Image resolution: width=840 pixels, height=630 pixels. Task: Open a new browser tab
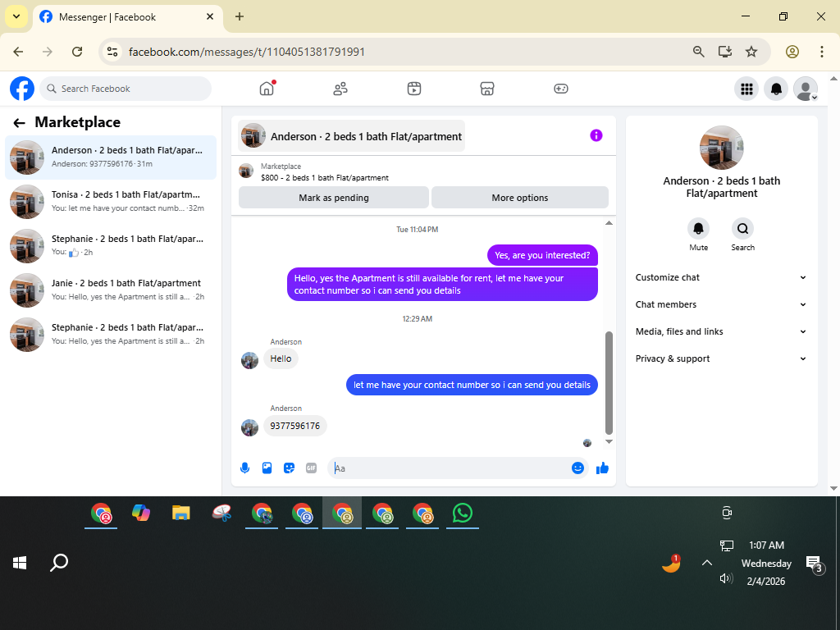pos(240,16)
